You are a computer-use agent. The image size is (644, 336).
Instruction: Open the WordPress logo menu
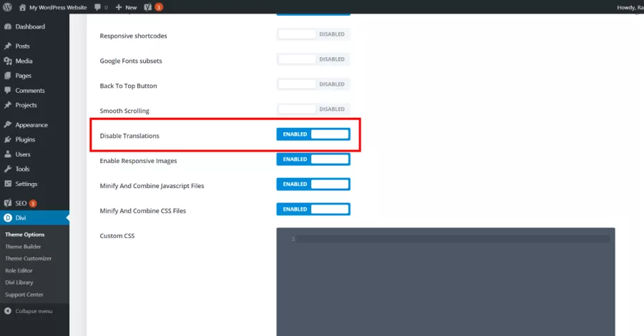[x=7, y=7]
